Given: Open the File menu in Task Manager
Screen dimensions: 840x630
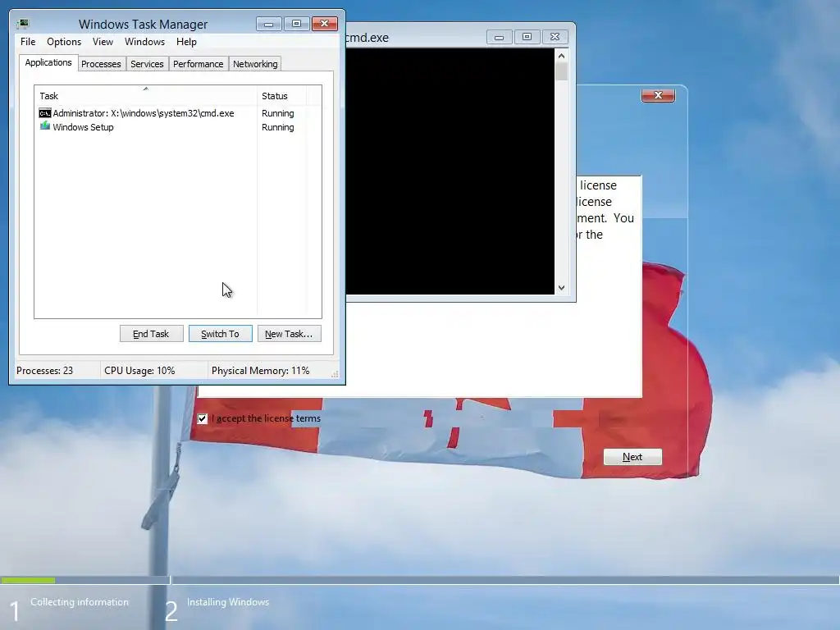Looking at the screenshot, I should point(28,42).
